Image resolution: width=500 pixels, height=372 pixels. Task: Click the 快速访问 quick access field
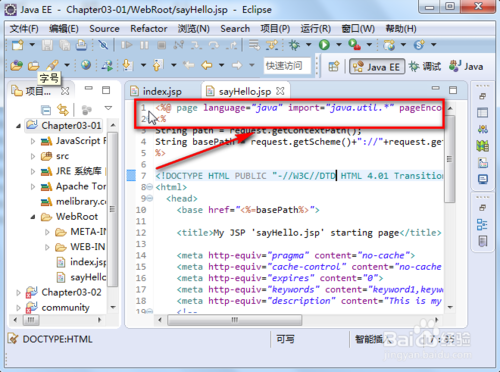[287, 66]
